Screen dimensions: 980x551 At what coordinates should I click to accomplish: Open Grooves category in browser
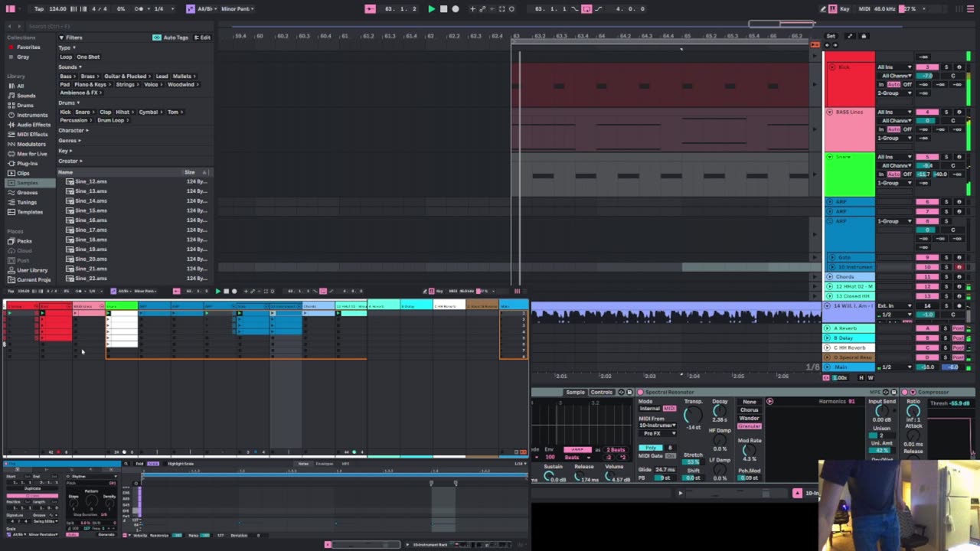pyautogui.click(x=28, y=193)
